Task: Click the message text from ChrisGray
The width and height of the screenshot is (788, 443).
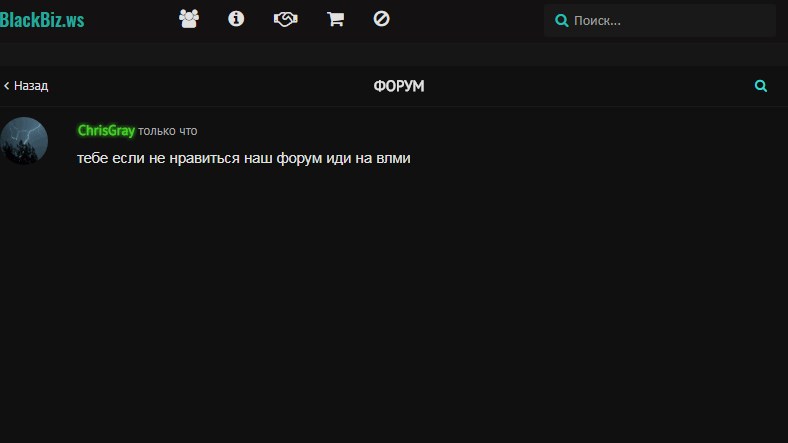Action: click(244, 158)
